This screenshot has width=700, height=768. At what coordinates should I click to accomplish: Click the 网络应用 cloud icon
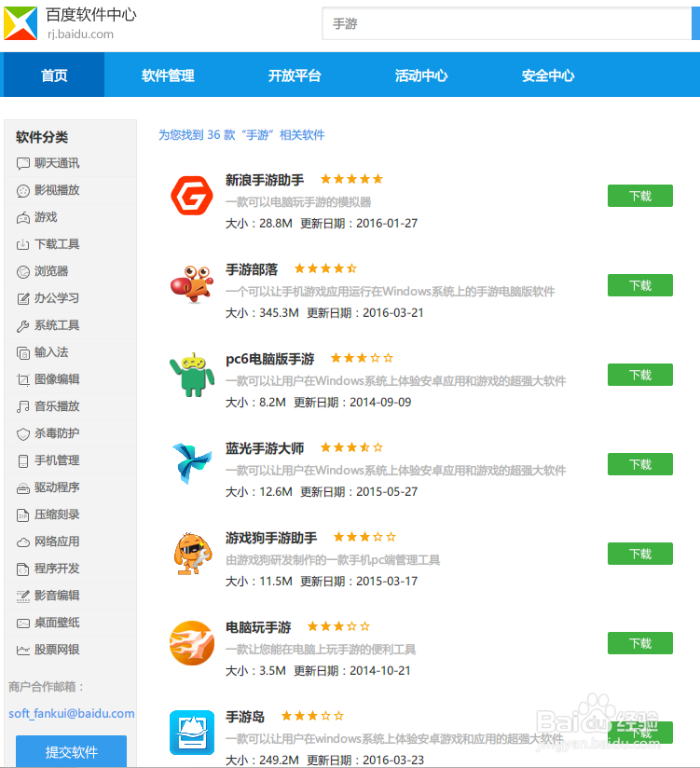(x=23, y=542)
